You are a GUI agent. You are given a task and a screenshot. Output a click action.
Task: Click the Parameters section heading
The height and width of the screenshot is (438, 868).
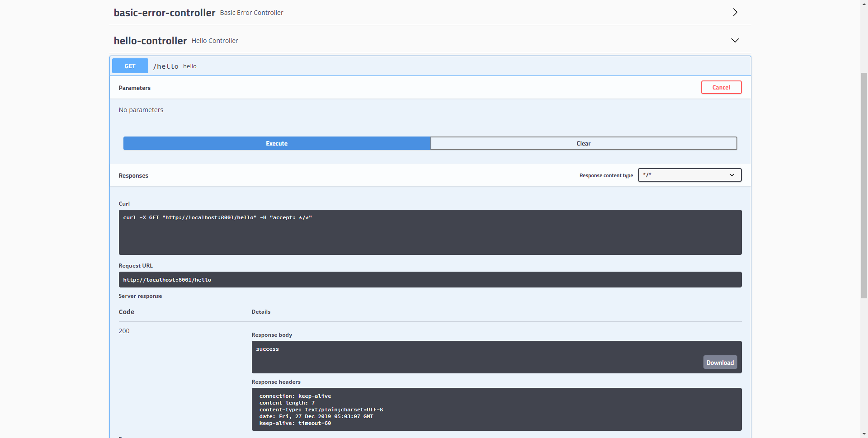[135, 88]
